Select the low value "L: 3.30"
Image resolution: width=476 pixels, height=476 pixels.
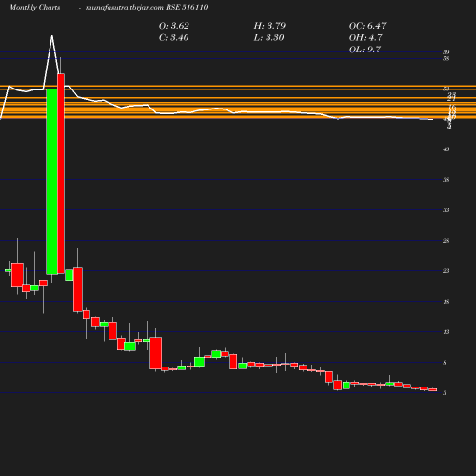[268, 38]
